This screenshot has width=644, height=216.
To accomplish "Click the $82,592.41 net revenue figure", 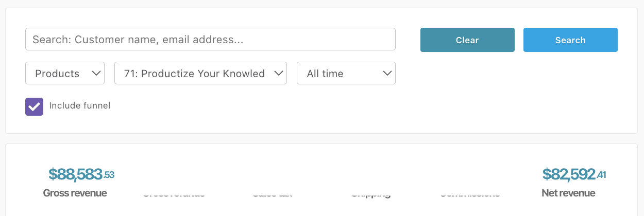I will (574, 174).
